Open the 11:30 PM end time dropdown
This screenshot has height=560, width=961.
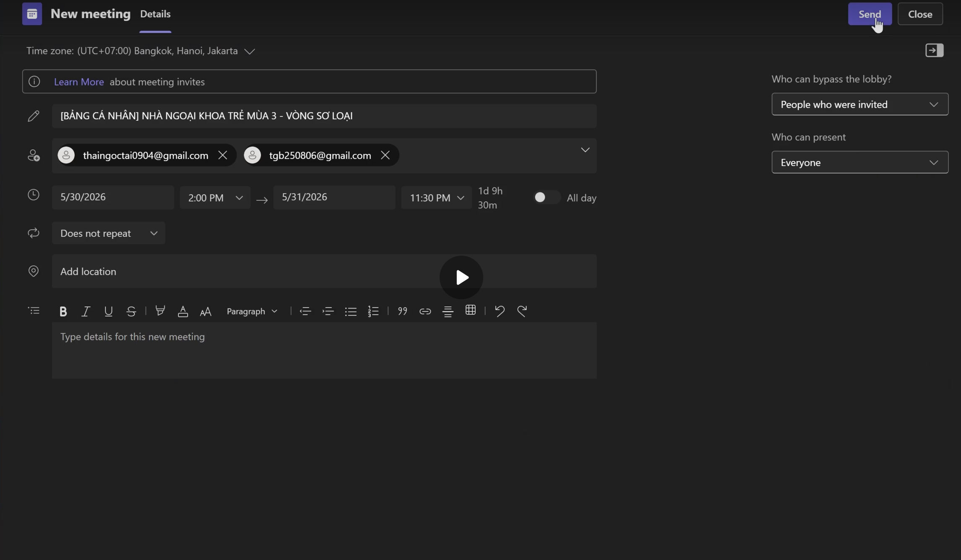click(x=436, y=197)
